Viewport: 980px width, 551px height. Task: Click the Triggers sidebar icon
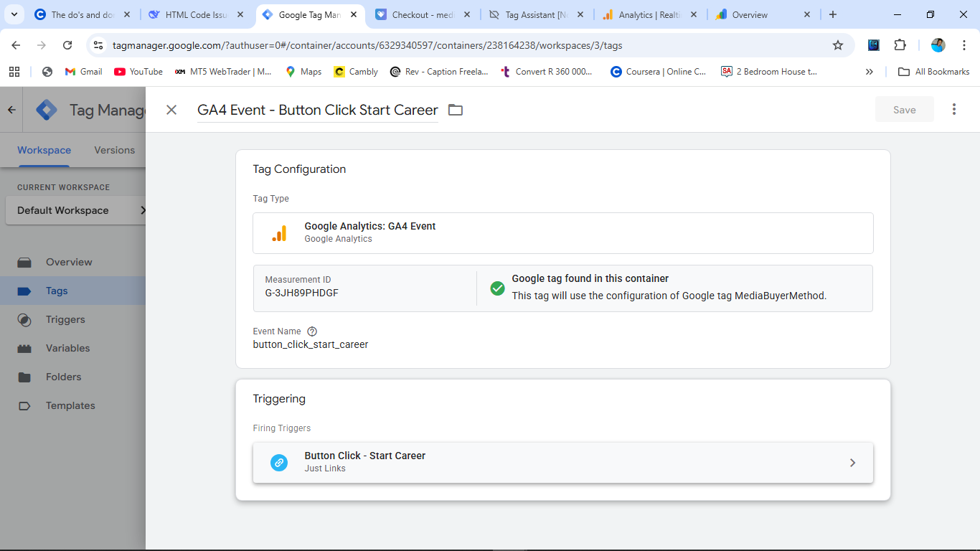coord(24,319)
